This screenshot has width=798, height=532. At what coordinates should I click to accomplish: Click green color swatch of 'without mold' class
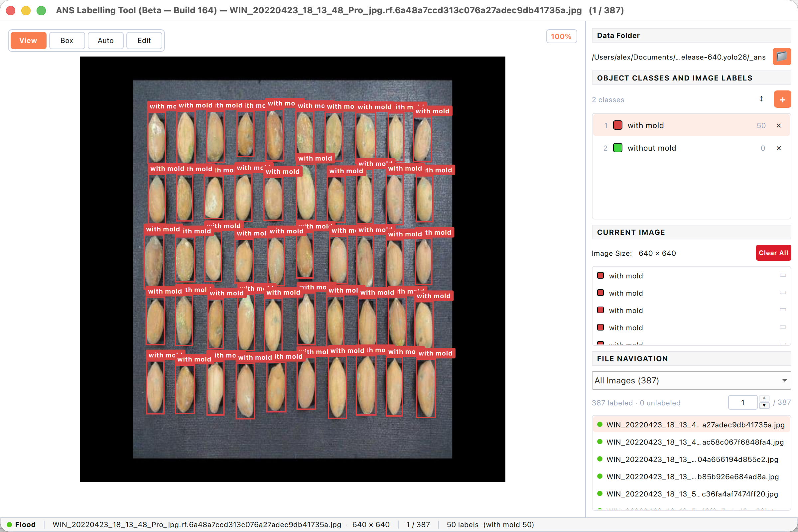(x=617, y=148)
